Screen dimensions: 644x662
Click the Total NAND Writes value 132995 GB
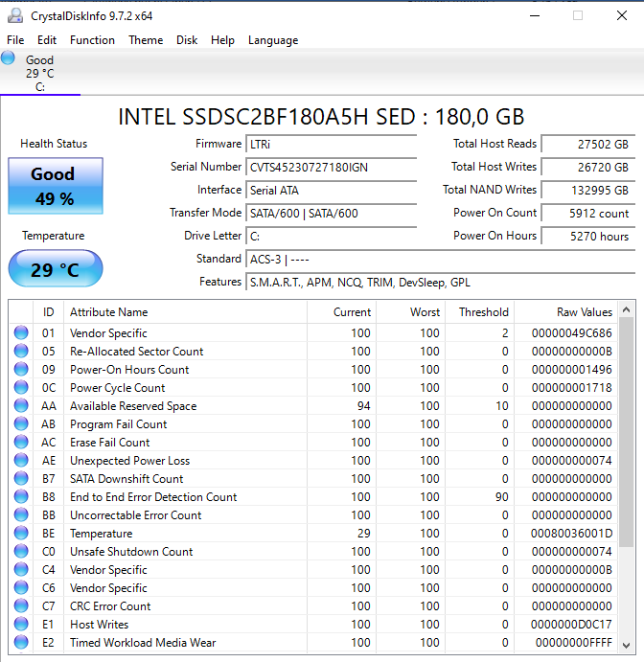587,191
